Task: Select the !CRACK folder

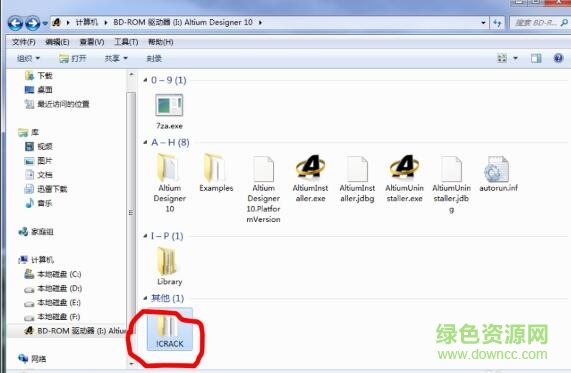Action: pos(170,329)
